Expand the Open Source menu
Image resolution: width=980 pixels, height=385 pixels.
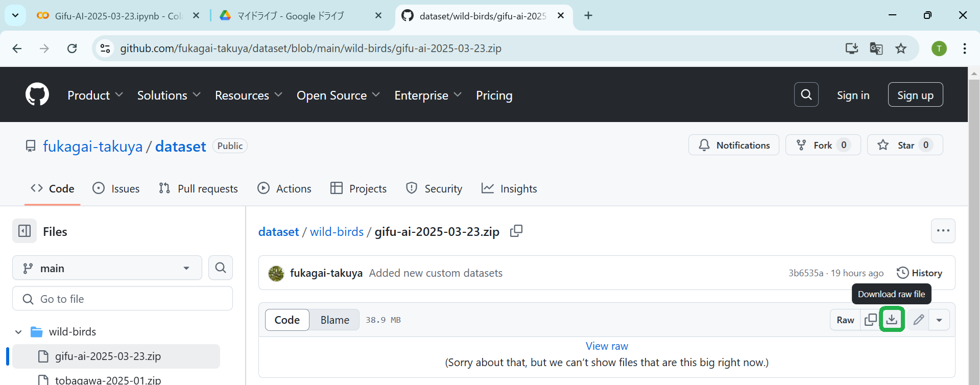click(x=338, y=95)
